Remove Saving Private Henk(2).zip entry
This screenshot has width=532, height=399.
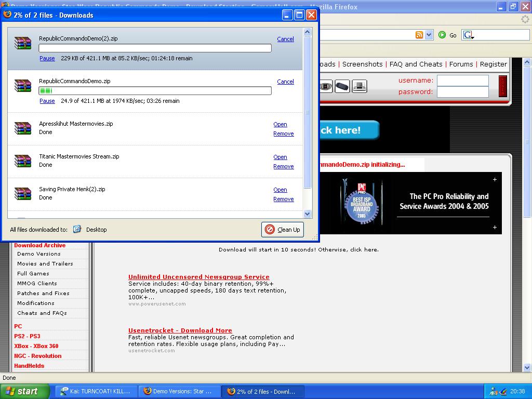click(x=284, y=199)
